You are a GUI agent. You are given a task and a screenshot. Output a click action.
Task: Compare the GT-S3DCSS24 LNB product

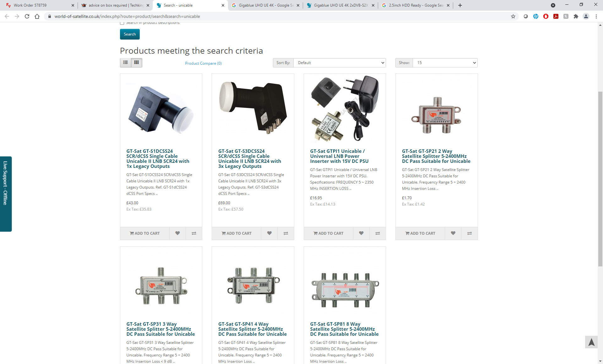coord(286,233)
